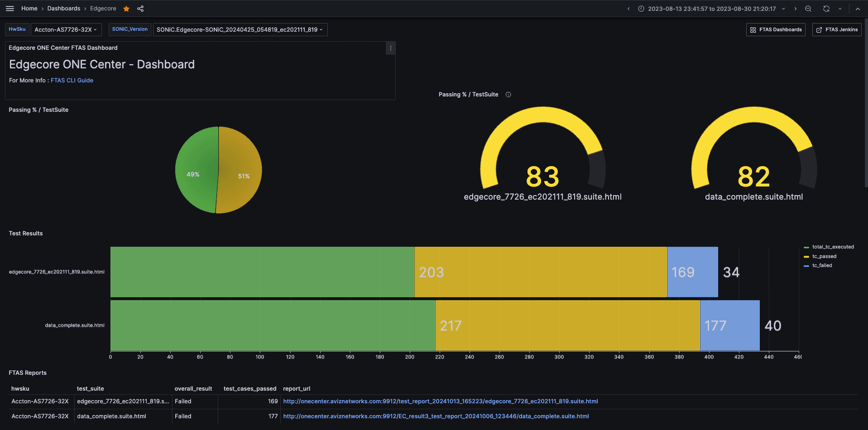
Task: Click blue bar segment labeled 34
Action: [693, 272]
